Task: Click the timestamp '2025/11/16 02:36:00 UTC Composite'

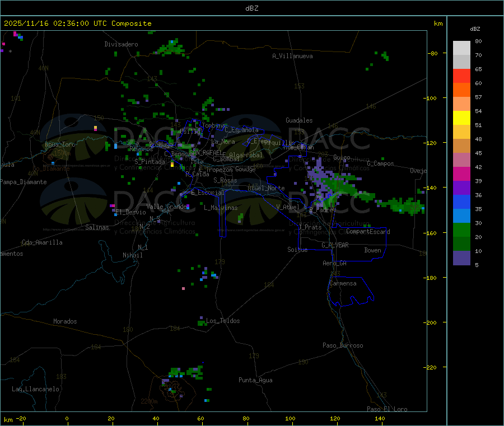Action: (77, 24)
